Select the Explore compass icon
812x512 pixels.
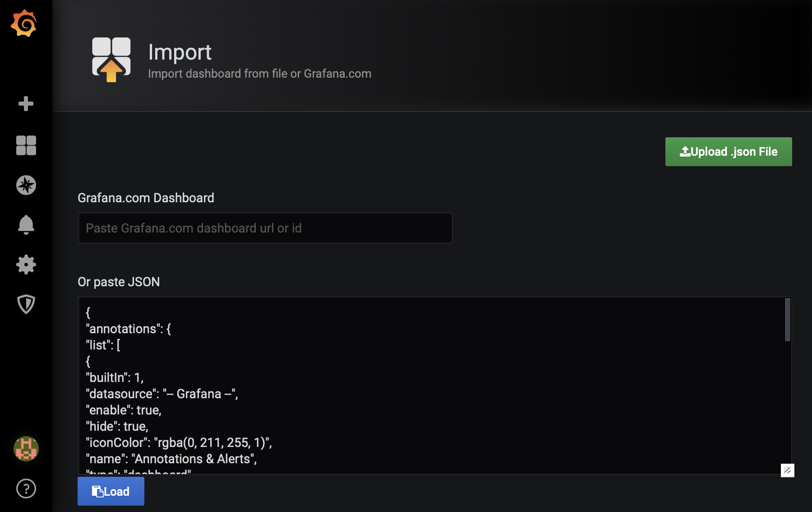coord(26,185)
